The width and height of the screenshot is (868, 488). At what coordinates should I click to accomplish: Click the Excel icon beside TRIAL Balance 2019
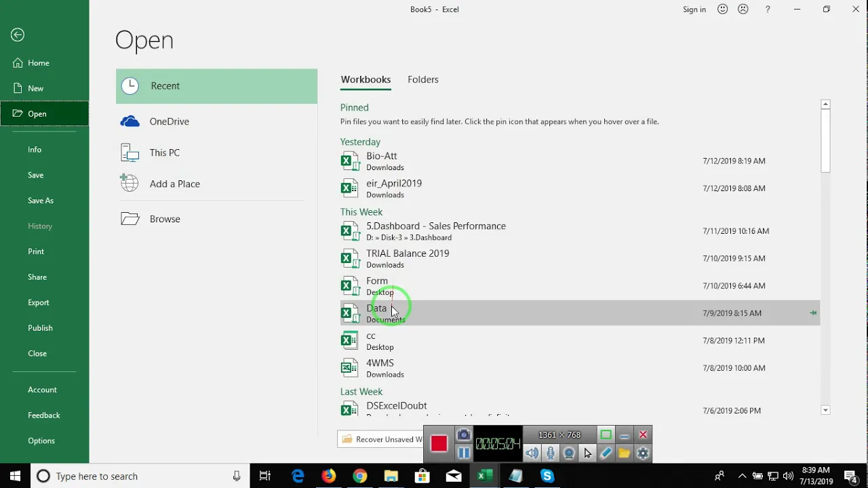[x=349, y=258]
